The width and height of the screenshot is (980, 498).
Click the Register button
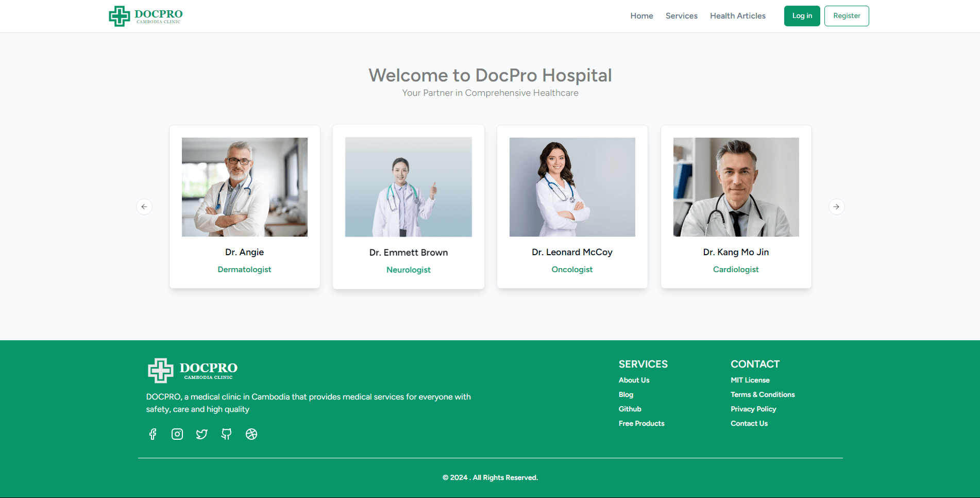tap(846, 16)
